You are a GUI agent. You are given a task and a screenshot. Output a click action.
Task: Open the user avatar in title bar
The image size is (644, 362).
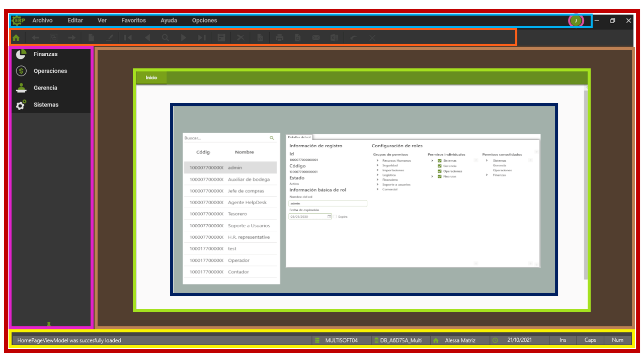(x=576, y=21)
